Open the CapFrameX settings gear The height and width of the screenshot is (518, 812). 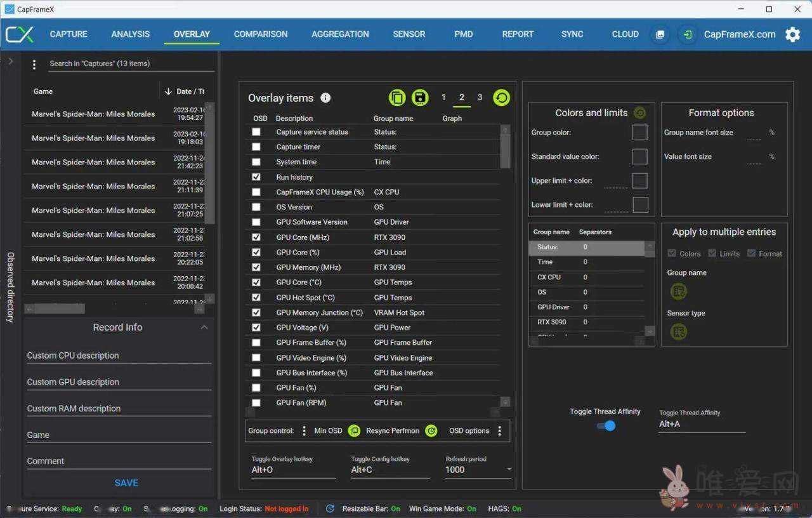[x=792, y=34]
